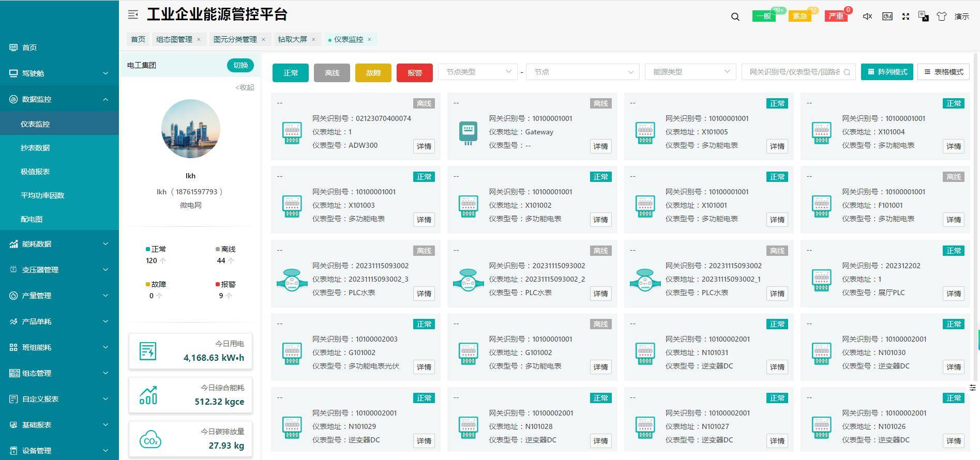
Task: Open the 节点类型 dropdown
Action: pos(478,72)
